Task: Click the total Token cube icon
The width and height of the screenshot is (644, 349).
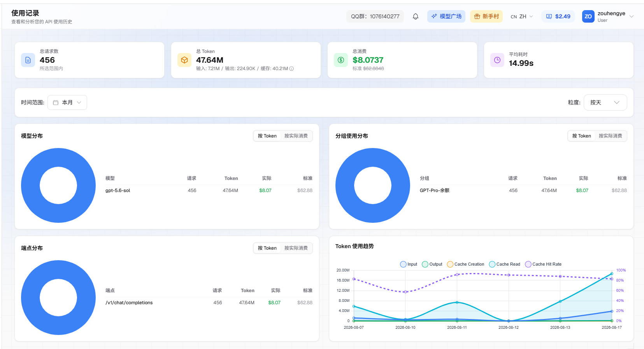Action: (184, 60)
